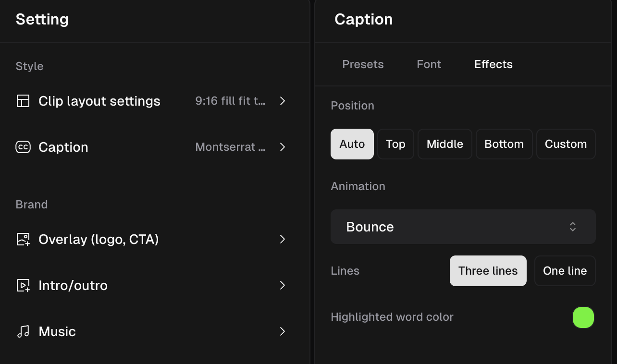617x364 pixels.
Task: Click the Music note icon
Action: point(23,331)
